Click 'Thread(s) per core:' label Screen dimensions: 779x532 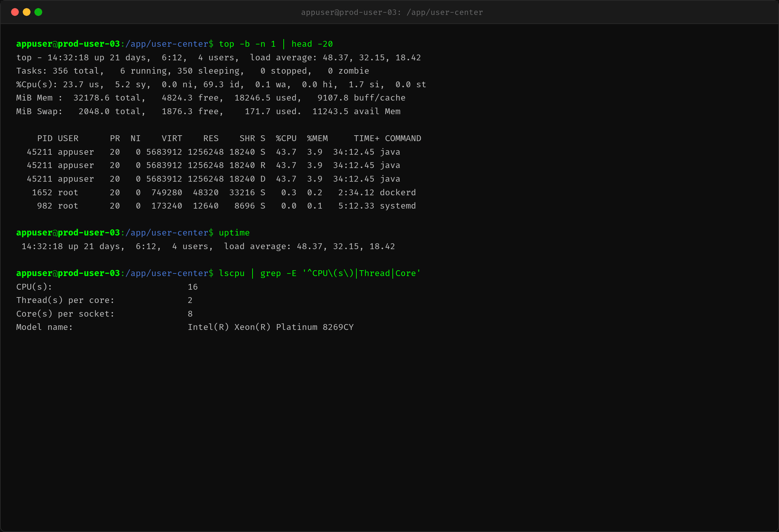pos(65,300)
